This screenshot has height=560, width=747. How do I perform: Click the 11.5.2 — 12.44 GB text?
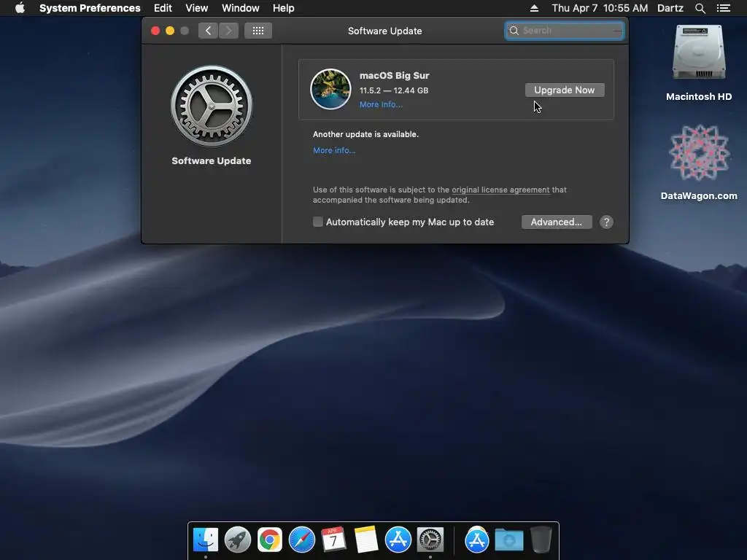[393, 90]
